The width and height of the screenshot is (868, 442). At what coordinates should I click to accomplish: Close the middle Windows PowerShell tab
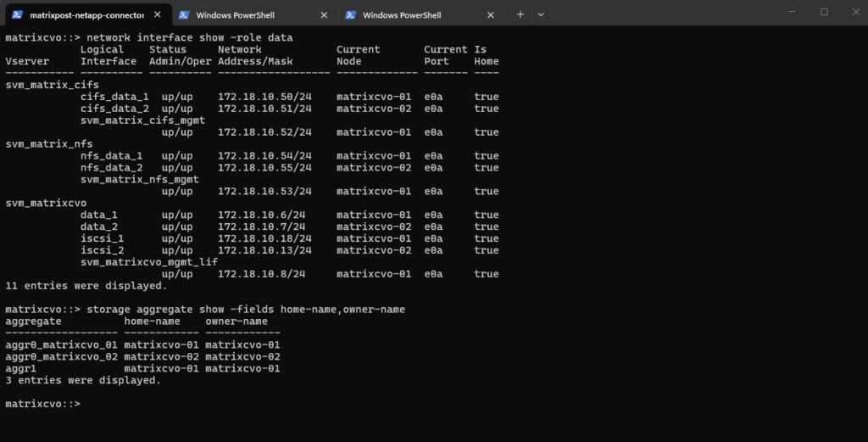pos(324,14)
